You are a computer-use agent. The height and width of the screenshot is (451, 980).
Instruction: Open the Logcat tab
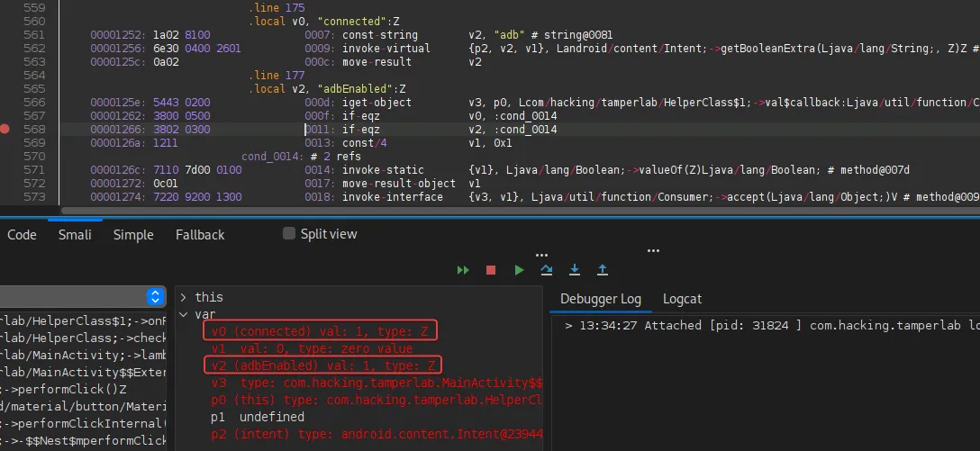[682, 299]
